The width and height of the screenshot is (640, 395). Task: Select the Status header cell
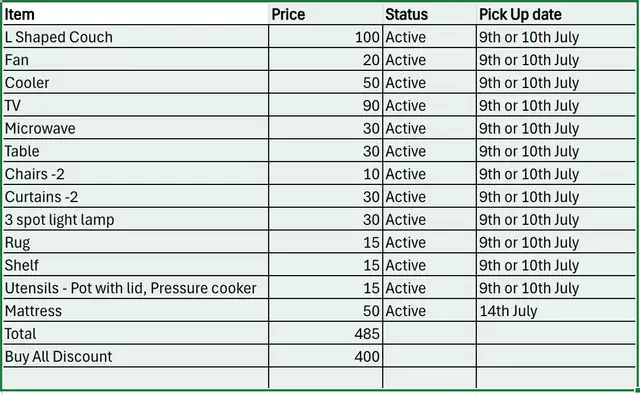[x=429, y=14]
